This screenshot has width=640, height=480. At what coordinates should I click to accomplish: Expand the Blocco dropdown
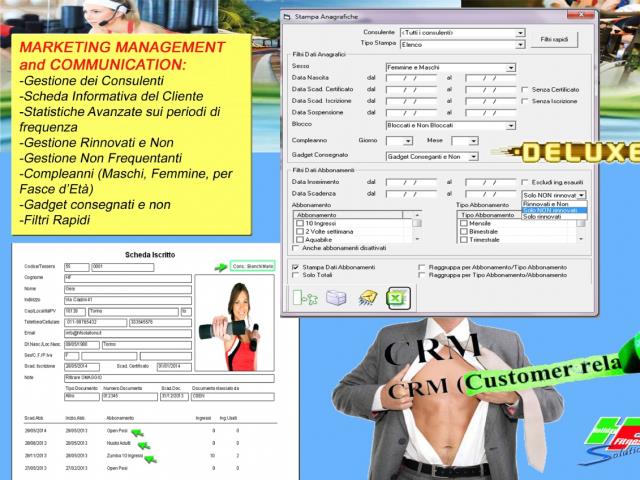coord(511,126)
